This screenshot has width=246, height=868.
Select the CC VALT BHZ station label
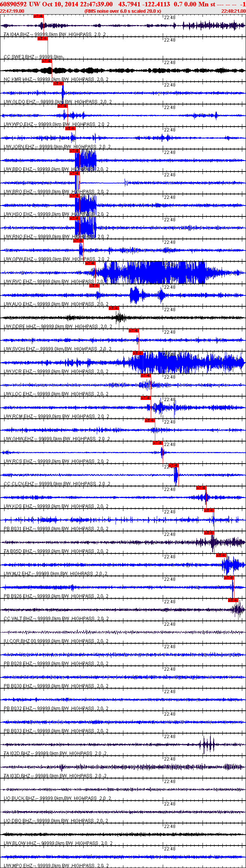[x=18, y=619]
